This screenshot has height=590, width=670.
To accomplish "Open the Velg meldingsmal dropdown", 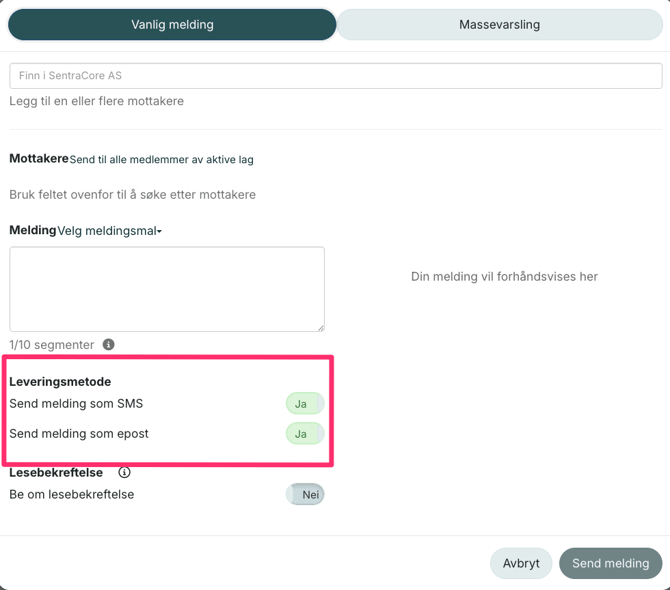I will click(109, 231).
